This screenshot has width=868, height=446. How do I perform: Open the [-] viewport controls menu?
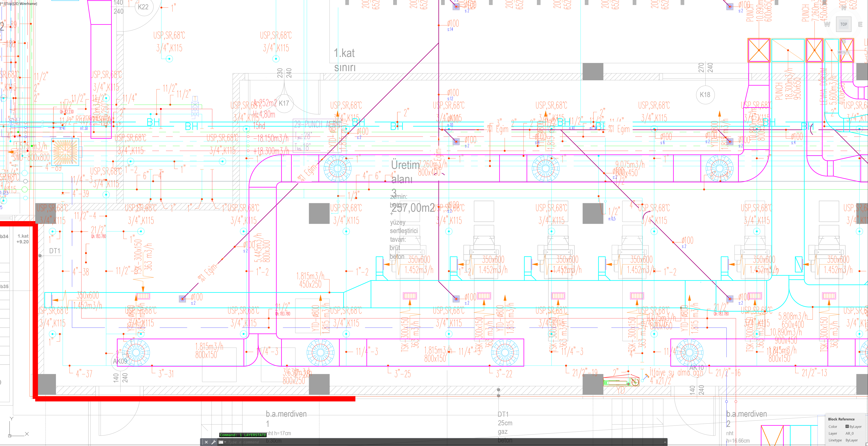pos(2,4)
